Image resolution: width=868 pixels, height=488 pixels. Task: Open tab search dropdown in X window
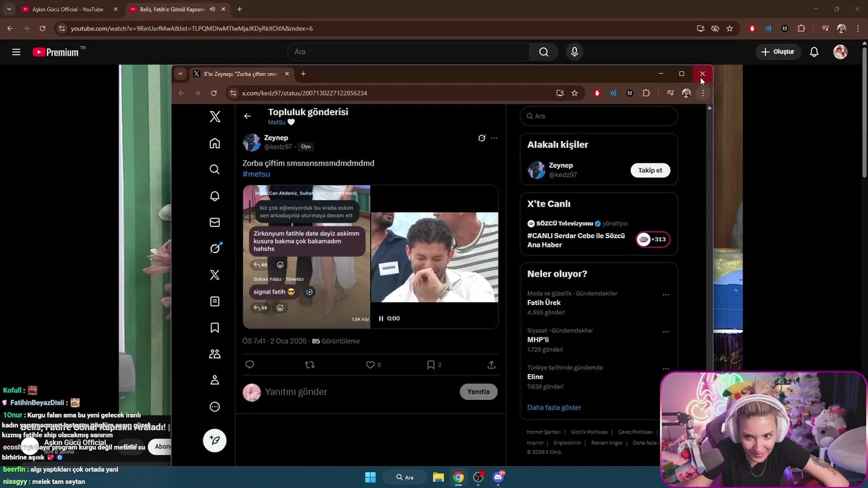pyautogui.click(x=180, y=74)
